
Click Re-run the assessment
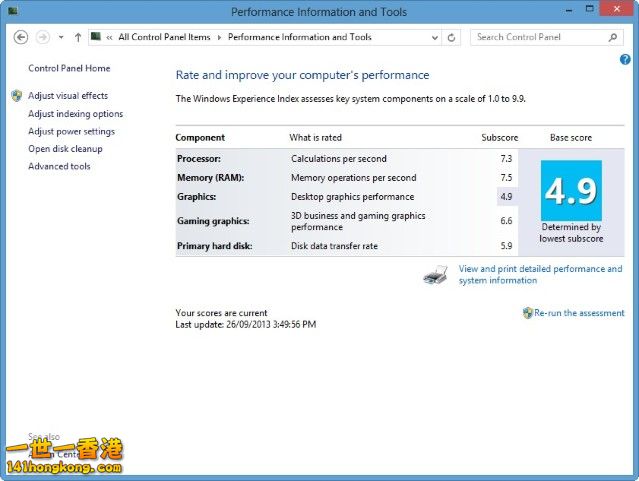point(579,313)
